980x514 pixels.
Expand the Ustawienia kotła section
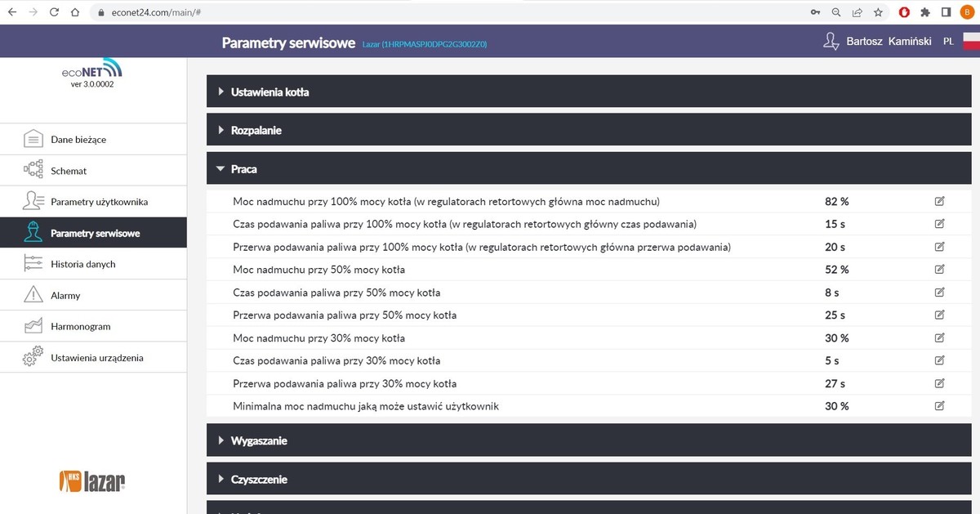[x=269, y=92]
